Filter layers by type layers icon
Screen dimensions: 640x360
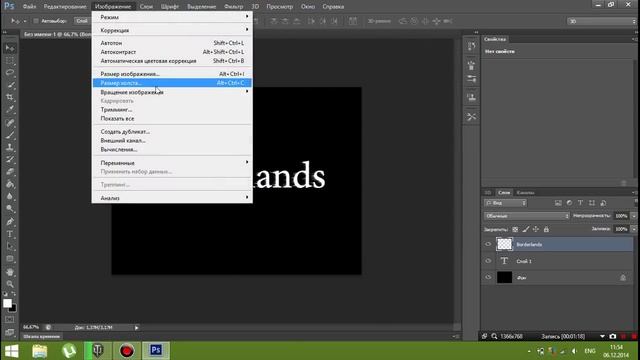(580, 203)
